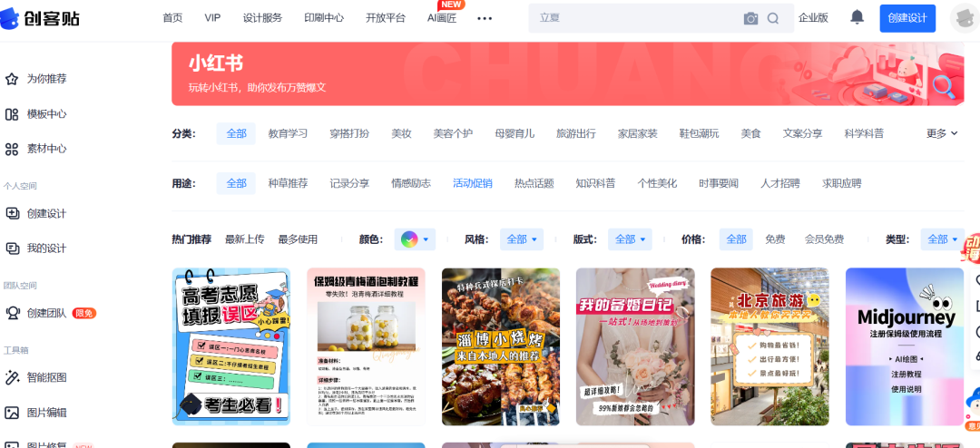Sort by 热门推荐
This screenshot has width=980, height=448.
tap(191, 239)
